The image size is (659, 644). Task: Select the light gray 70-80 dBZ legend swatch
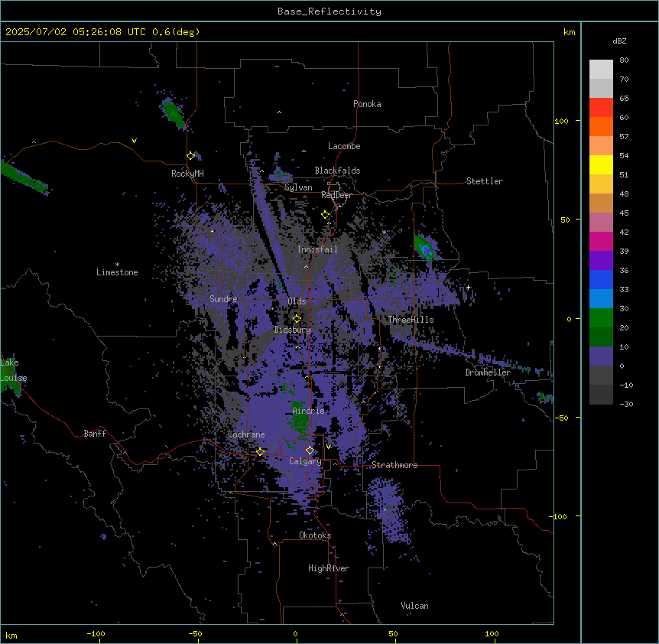tap(601, 70)
